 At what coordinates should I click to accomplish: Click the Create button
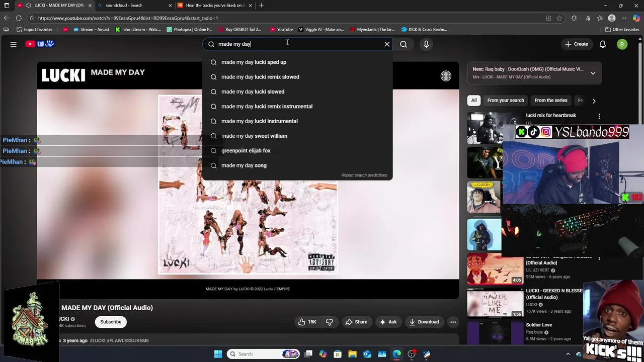(x=576, y=44)
